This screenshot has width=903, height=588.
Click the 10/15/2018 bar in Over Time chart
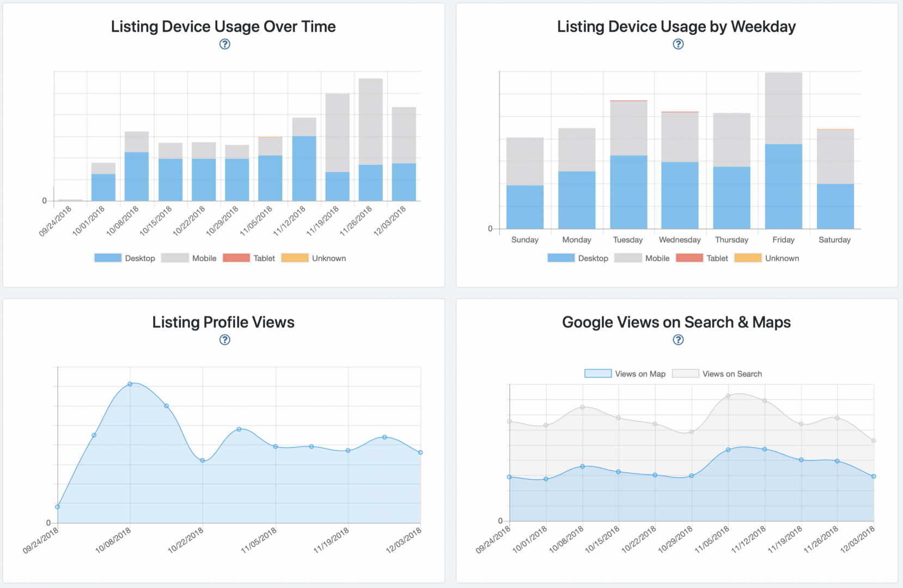click(170, 172)
